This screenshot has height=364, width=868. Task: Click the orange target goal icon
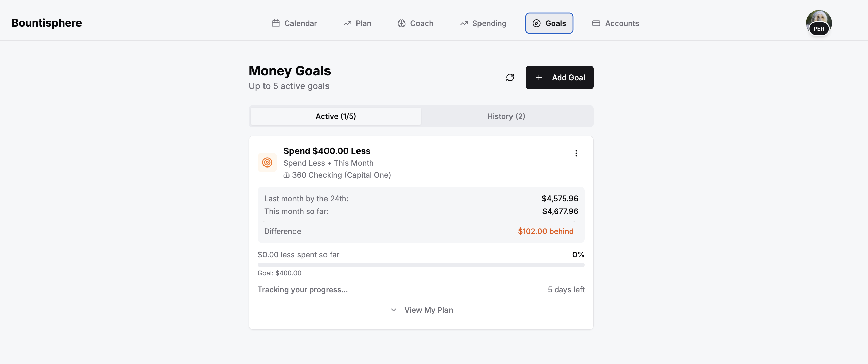[x=267, y=162]
